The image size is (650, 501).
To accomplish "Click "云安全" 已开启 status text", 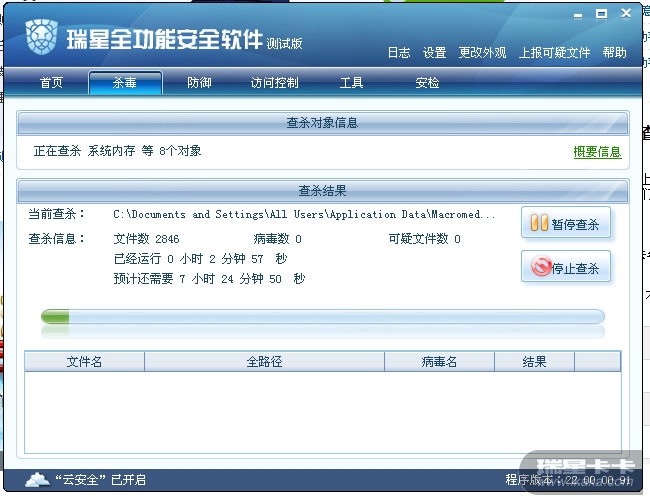I will 100,480.
